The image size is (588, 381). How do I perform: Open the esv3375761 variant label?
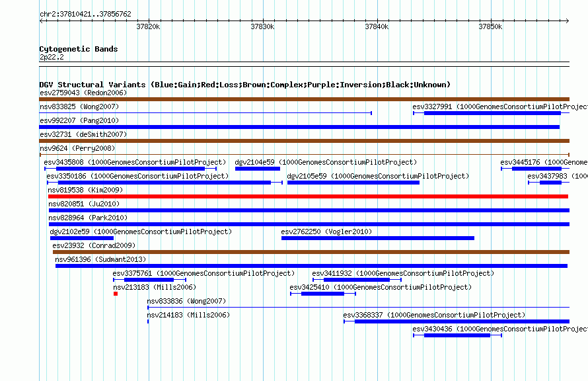203,273
